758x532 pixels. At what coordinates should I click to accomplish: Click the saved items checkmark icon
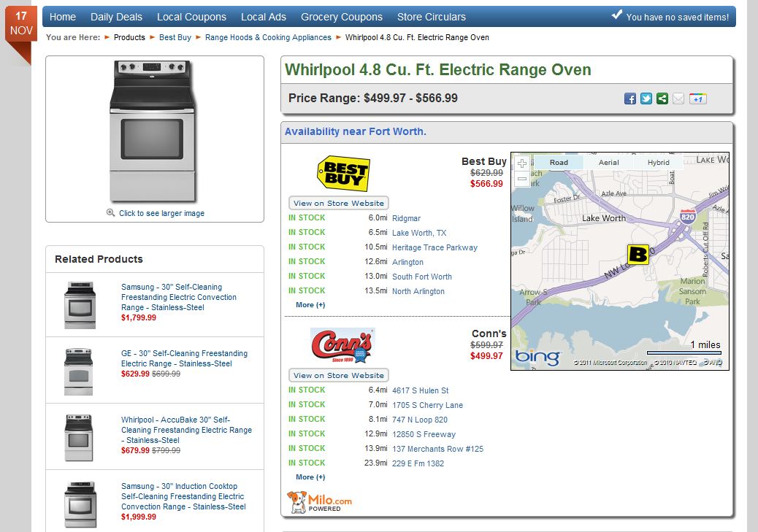[x=617, y=15]
